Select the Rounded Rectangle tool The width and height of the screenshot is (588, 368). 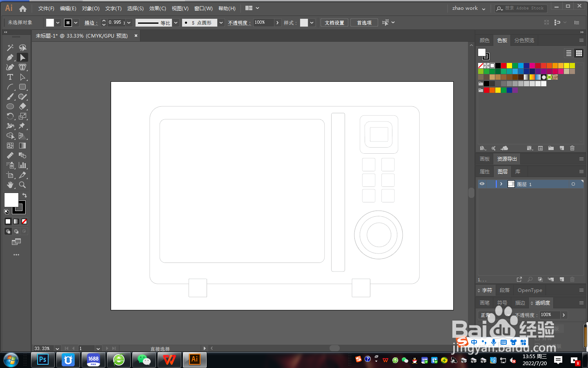(22, 87)
